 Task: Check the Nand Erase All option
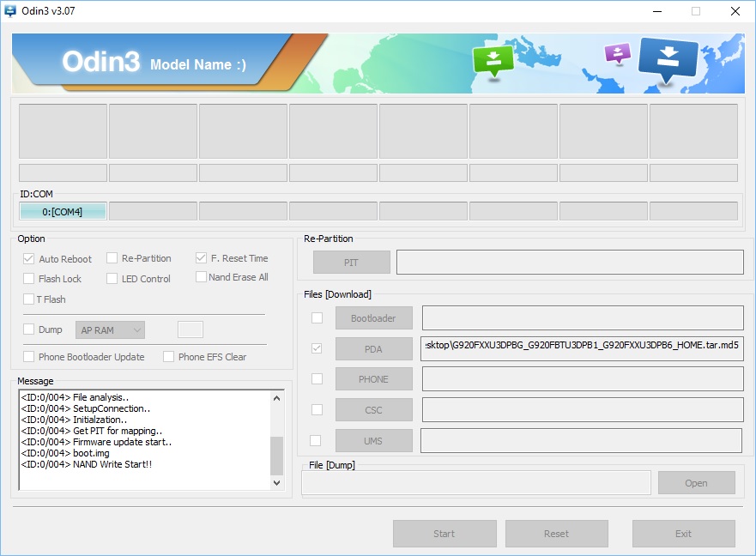pyautogui.click(x=201, y=277)
